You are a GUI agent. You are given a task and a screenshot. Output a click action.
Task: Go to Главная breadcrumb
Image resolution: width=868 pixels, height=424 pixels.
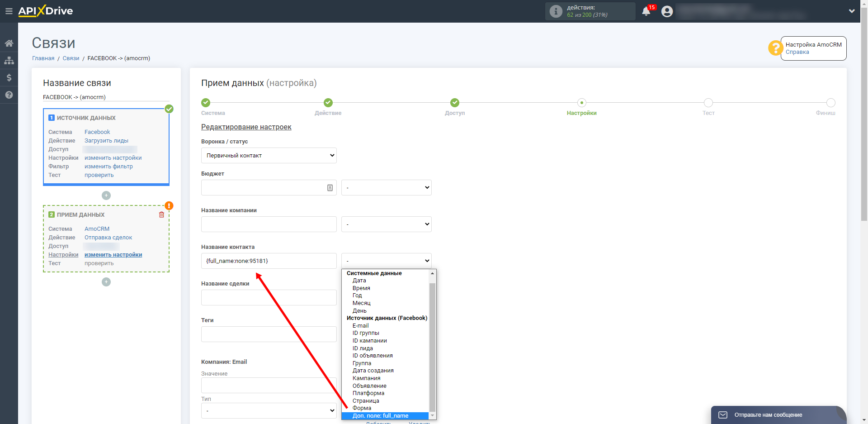click(43, 58)
